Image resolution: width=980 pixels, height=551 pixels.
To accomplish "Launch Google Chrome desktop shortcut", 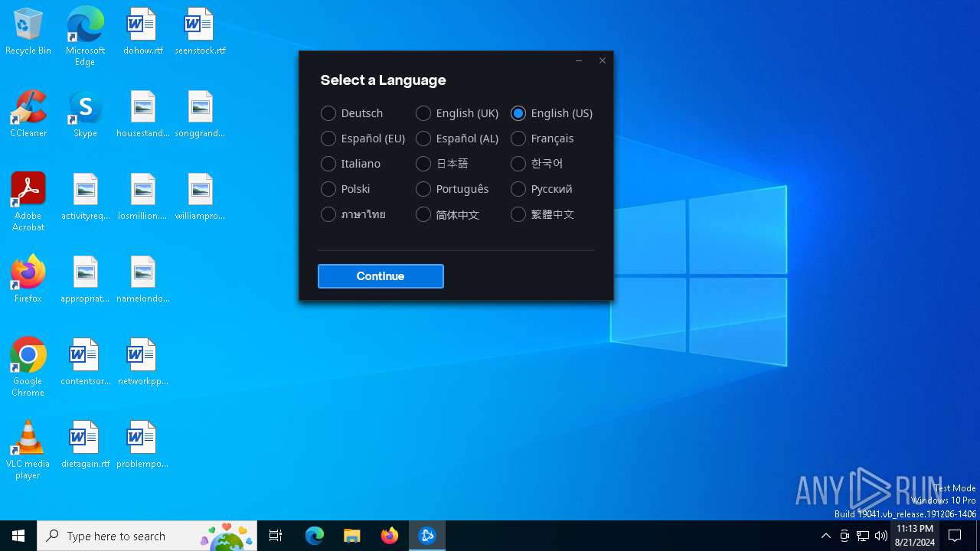I will (28, 367).
